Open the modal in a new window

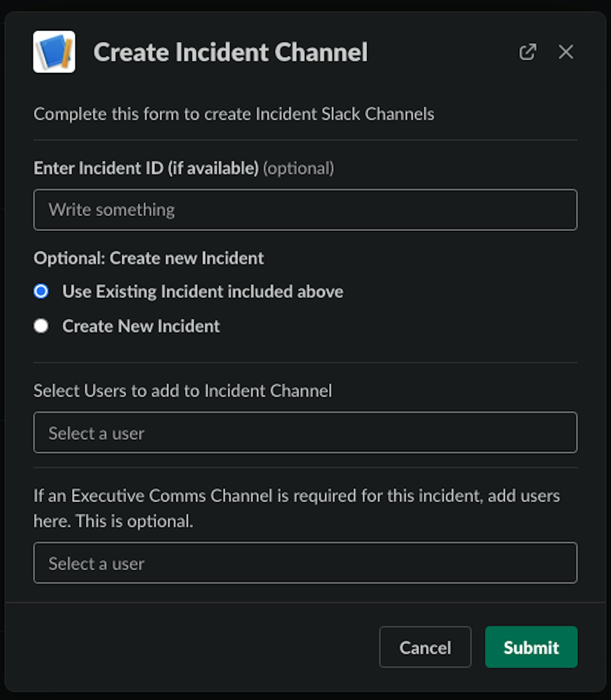527,52
